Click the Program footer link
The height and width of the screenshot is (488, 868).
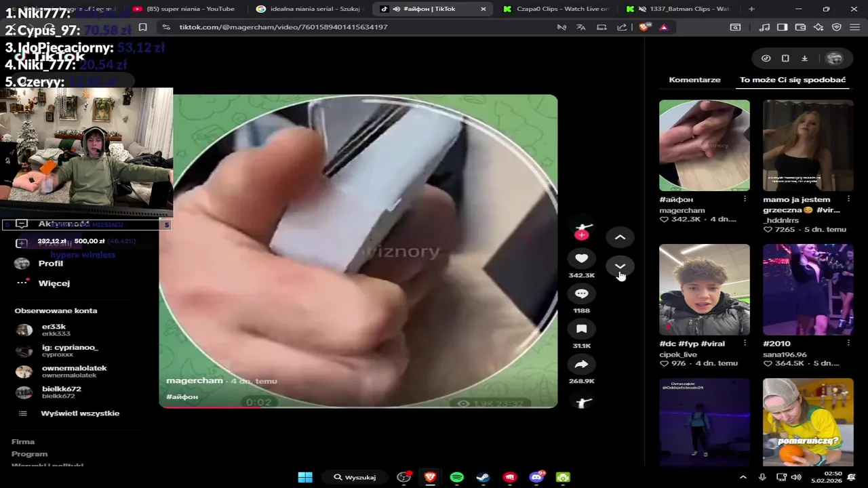click(x=30, y=454)
